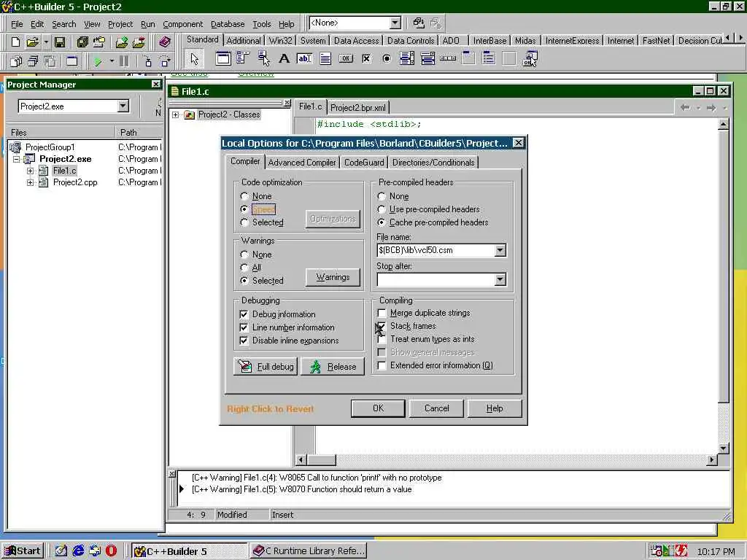Click the New Form icon

click(x=71, y=61)
